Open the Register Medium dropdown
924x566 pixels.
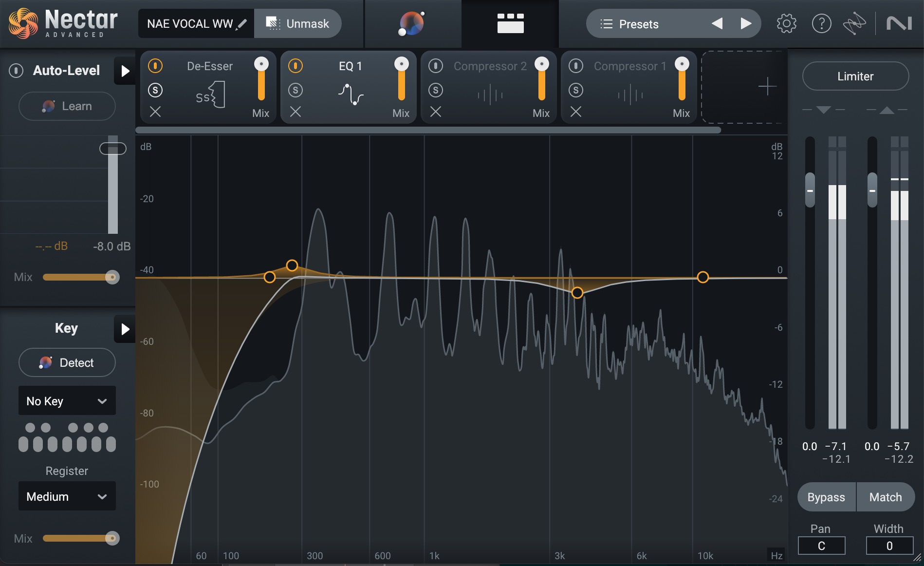coord(67,496)
